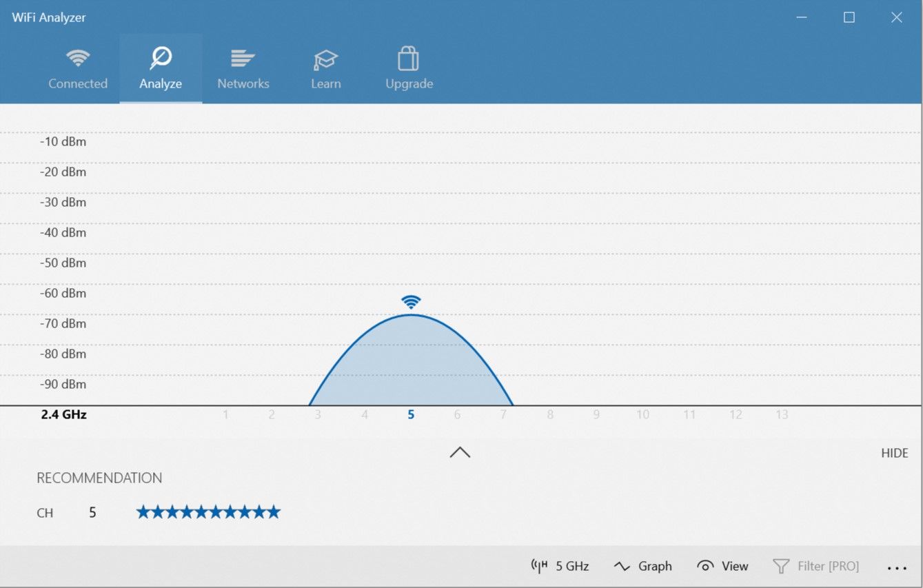Click the View eye icon
923x588 pixels.
[x=704, y=565]
